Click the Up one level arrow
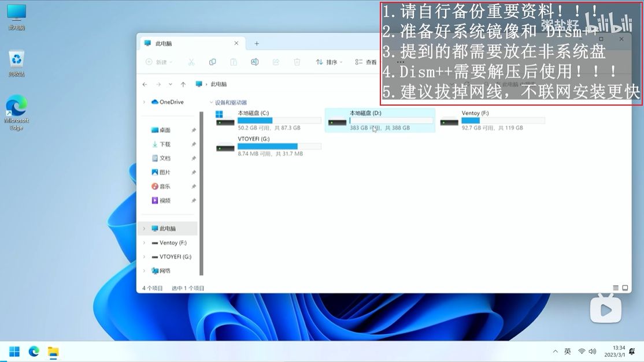Screen dimensions: 644x362 (x=183, y=84)
